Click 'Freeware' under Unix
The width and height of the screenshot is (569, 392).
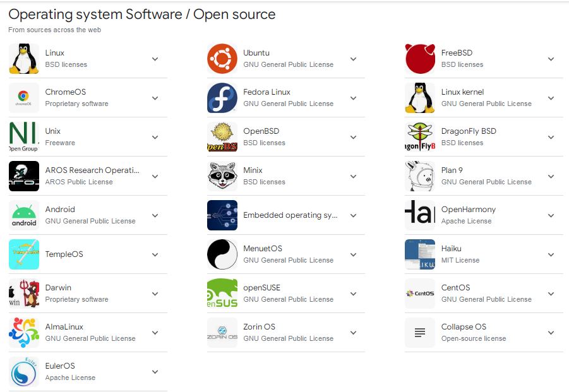point(60,143)
